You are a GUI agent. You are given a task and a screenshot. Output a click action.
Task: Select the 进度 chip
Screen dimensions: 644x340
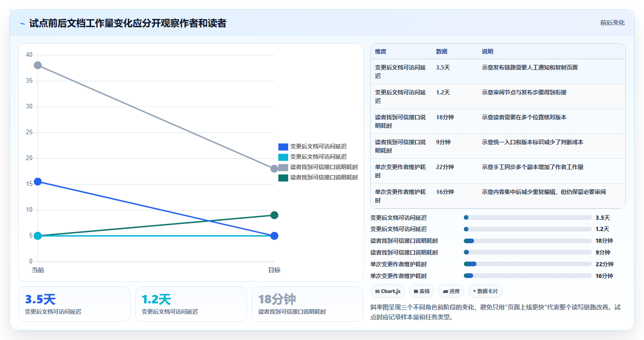451,291
